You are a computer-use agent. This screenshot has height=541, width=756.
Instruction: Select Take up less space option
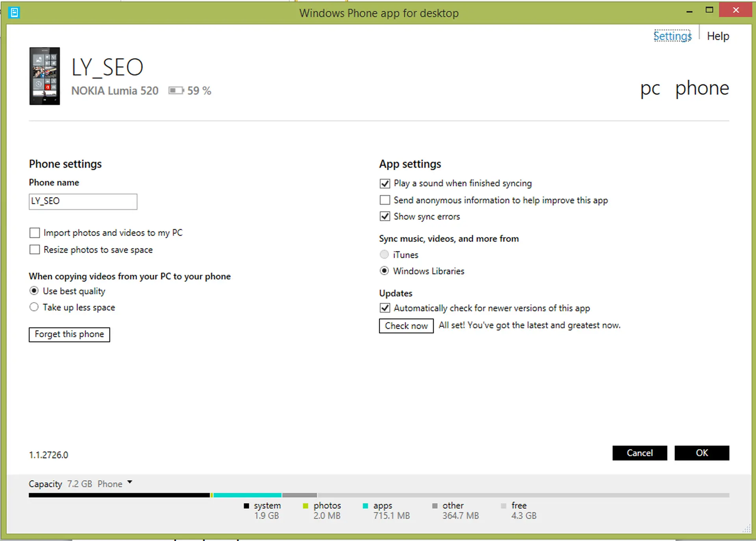(34, 307)
